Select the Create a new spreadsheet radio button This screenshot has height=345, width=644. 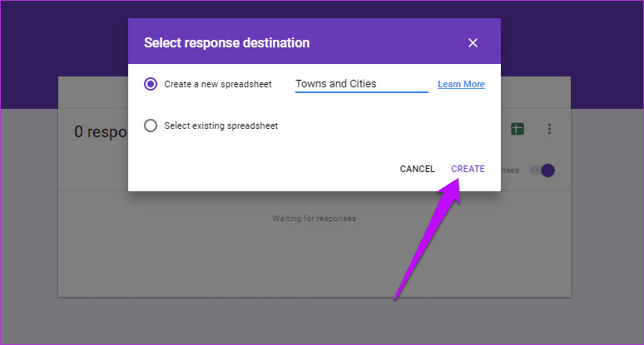[151, 84]
